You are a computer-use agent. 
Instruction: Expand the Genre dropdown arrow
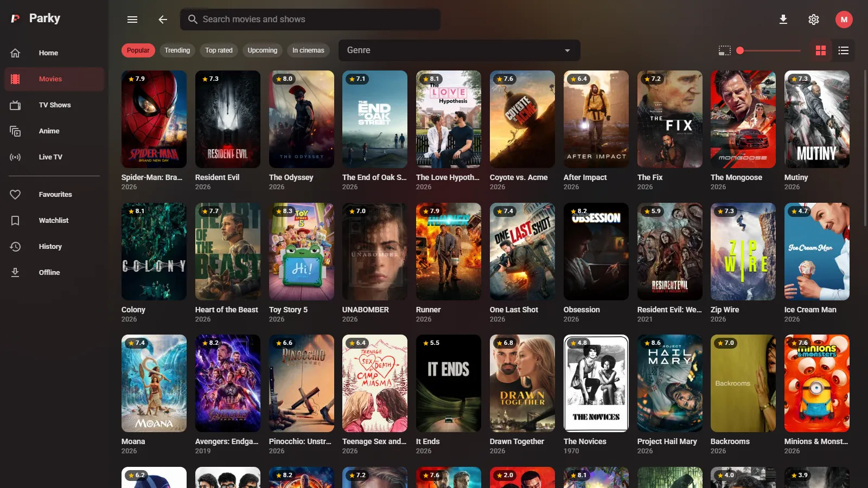tap(567, 50)
